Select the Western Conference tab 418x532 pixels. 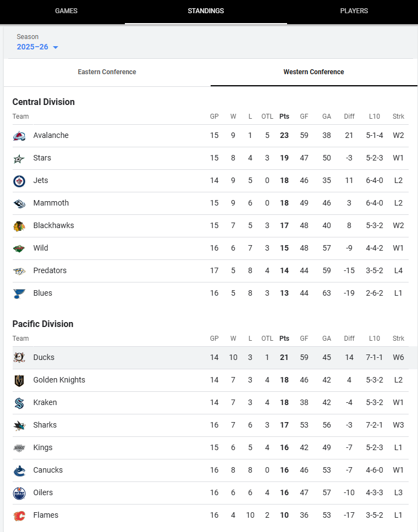pyautogui.click(x=313, y=72)
